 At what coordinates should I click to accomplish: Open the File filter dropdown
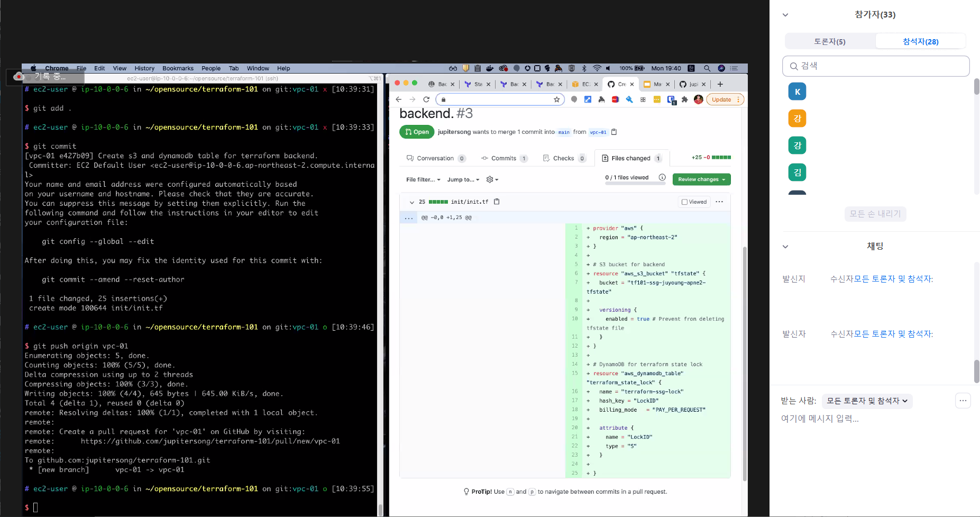point(423,179)
